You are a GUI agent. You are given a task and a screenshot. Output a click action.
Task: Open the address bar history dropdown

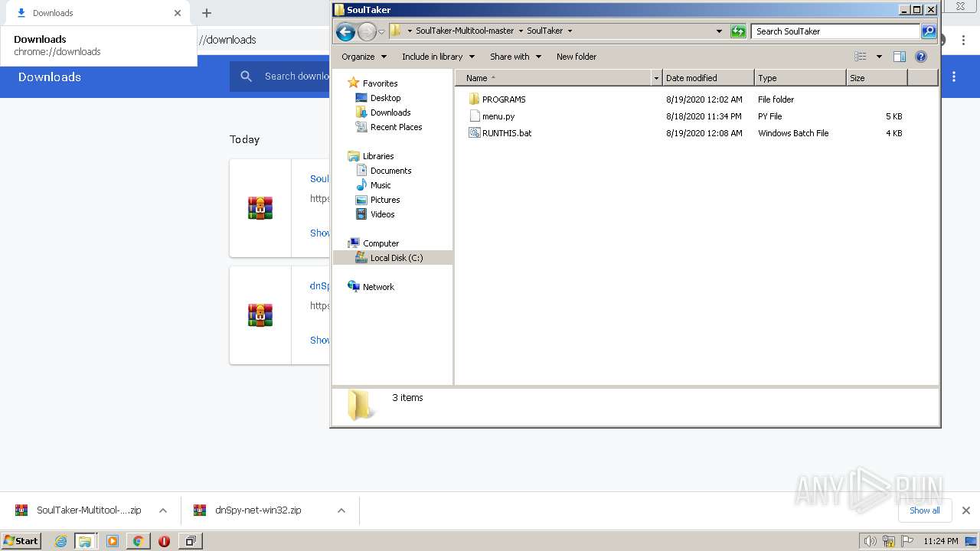click(719, 31)
